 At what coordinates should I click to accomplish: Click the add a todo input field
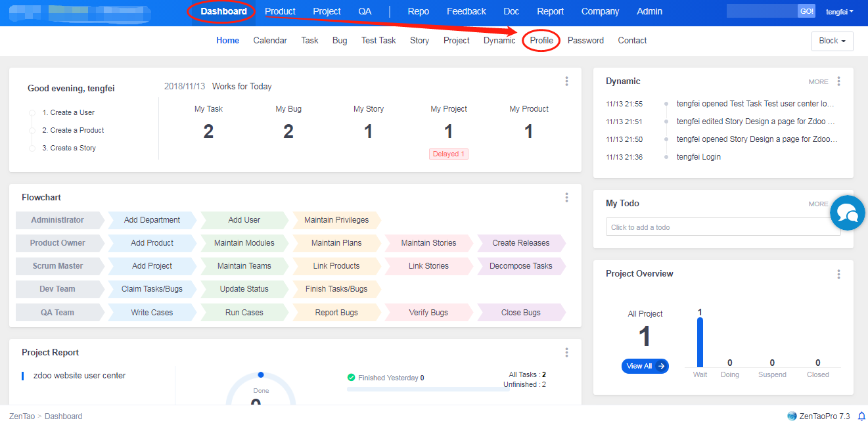click(723, 227)
